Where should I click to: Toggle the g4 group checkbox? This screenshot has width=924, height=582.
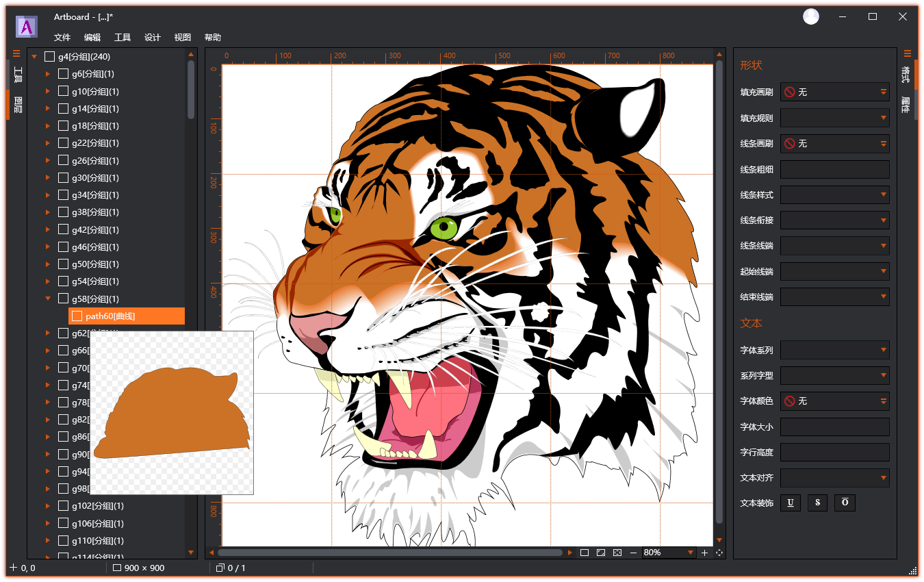49,57
